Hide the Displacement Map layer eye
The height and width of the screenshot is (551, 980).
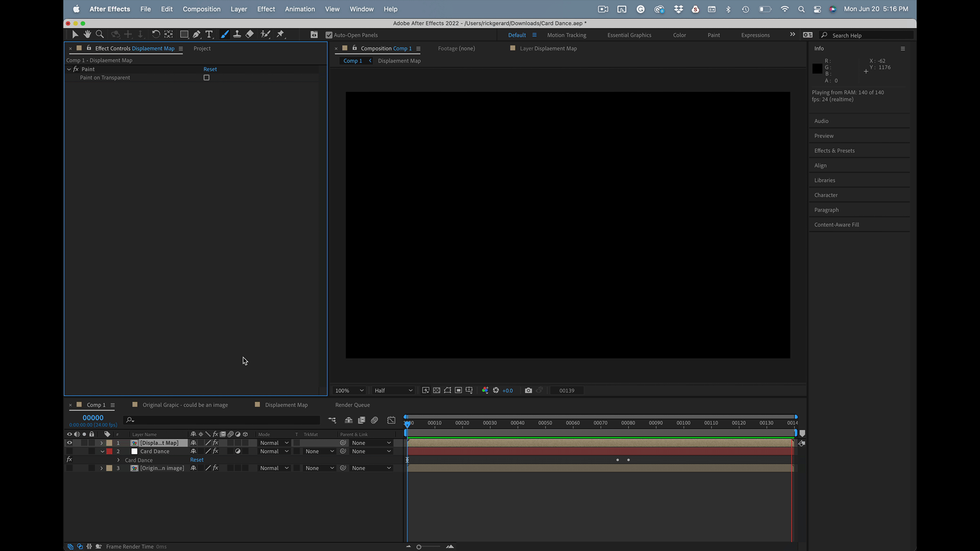pos(69,443)
